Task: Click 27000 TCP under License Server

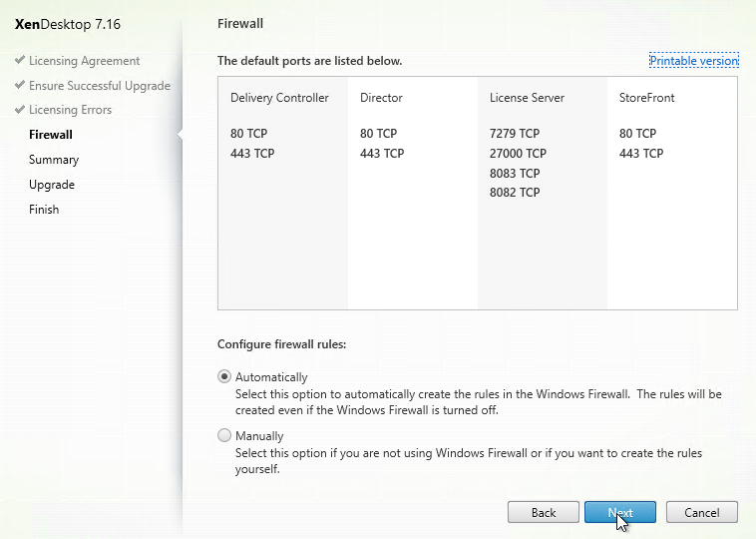Action: 518,154
